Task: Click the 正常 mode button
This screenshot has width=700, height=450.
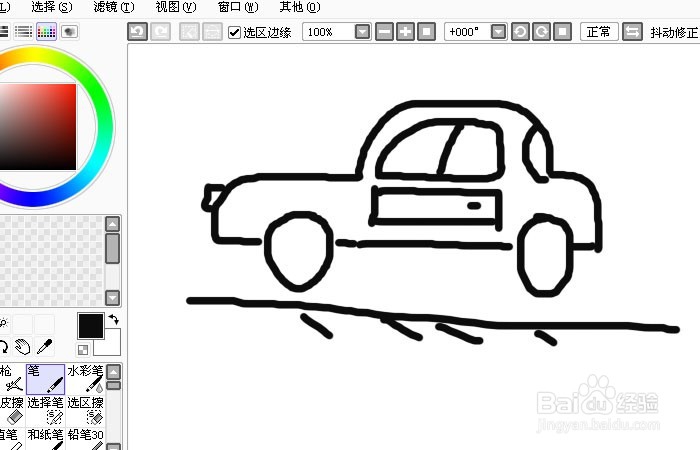Action: point(599,32)
